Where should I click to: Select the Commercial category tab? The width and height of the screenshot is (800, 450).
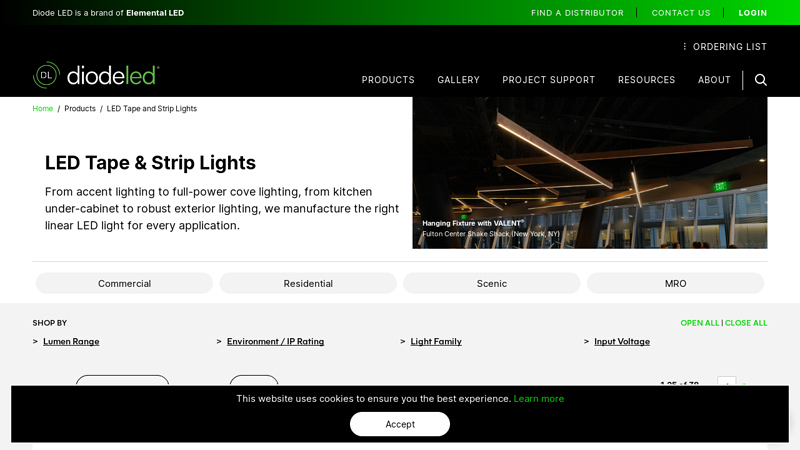(124, 283)
